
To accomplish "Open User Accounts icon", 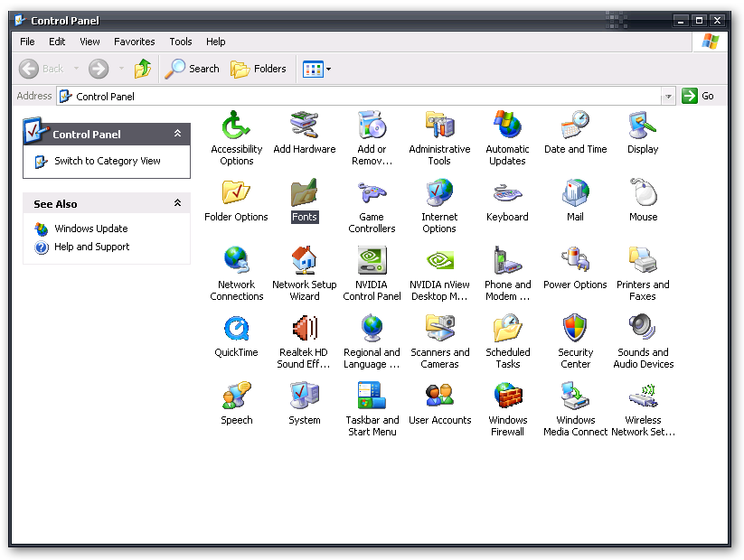I will [x=440, y=397].
